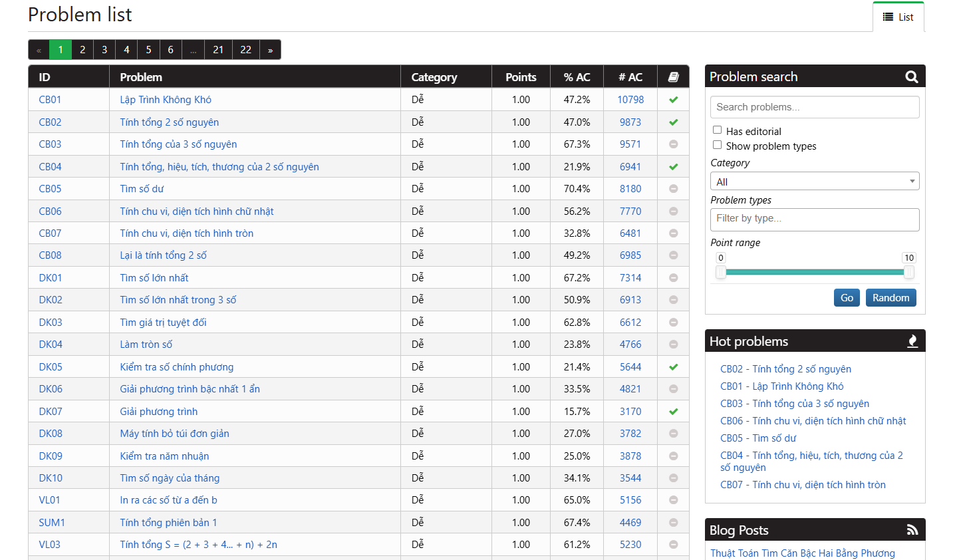
Task: Open CB05 - Tìm số dư from Hot problems
Action: 758,438
